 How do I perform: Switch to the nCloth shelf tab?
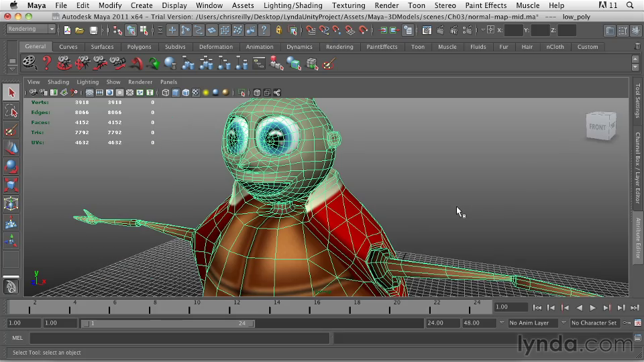[555, 47]
